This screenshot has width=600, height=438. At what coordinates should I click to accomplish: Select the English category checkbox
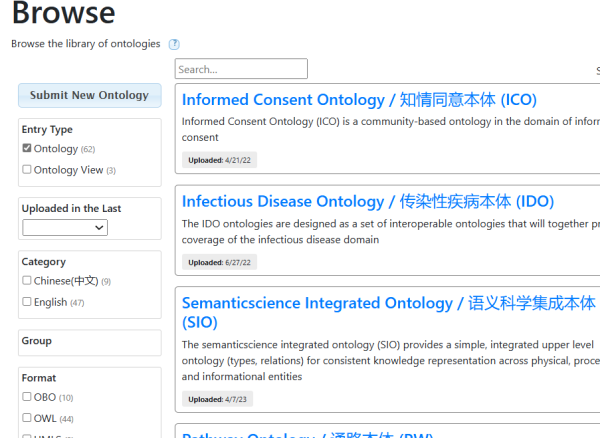[x=27, y=302]
